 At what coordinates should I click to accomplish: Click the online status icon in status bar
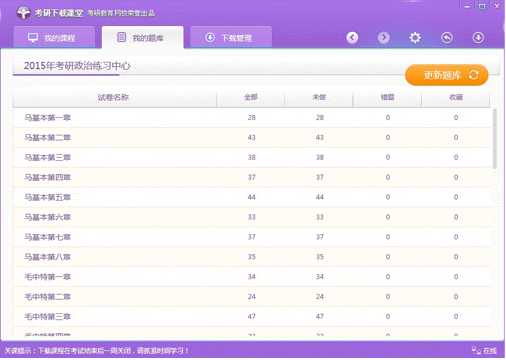point(476,350)
